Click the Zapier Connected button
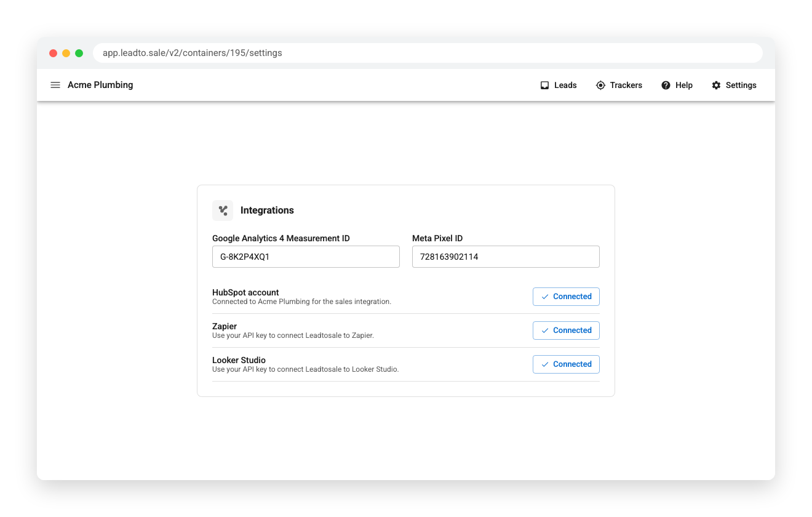The height and width of the screenshot is (517, 812). click(x=566, y=331)
